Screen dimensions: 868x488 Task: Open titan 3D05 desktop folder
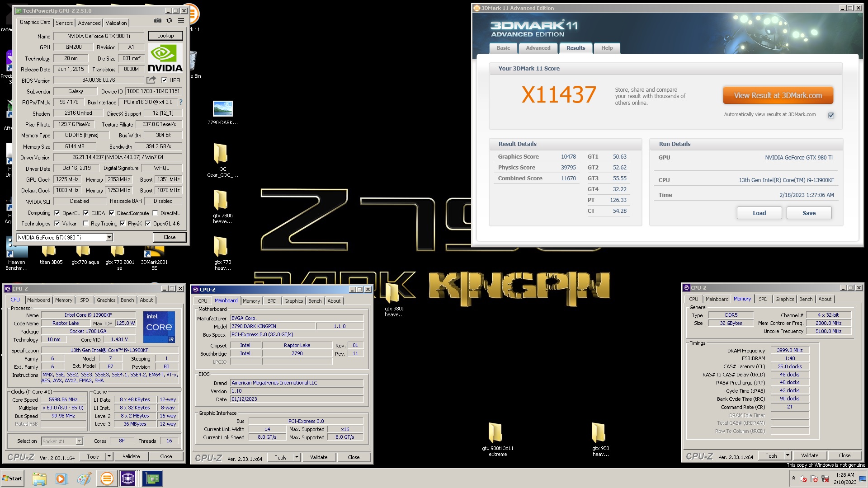pos(51,256)
